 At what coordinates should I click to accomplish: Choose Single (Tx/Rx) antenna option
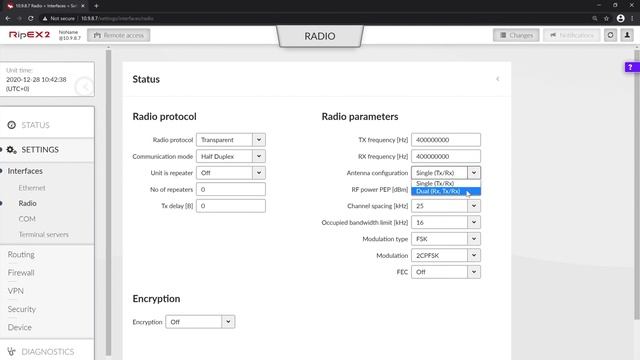coord(446,184)
